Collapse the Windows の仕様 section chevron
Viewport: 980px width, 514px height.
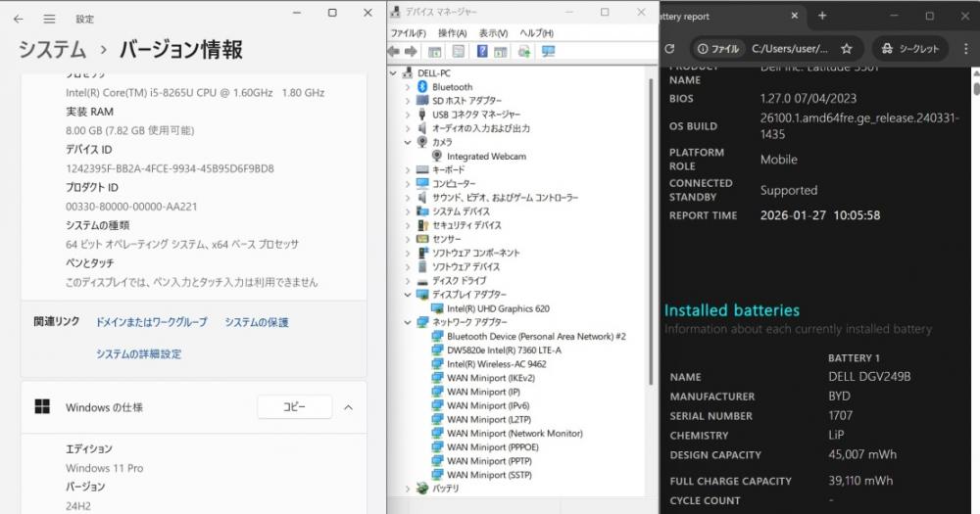point(348,407)
